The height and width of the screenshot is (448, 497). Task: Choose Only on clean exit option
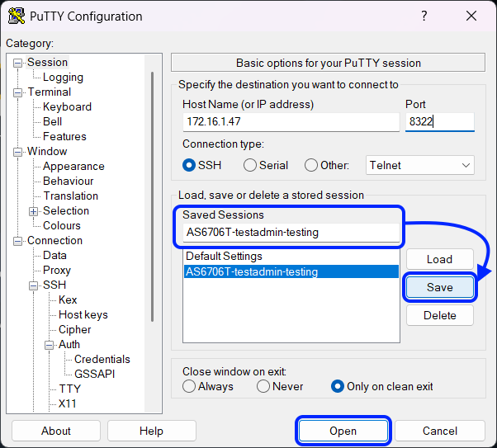(338, 386)
